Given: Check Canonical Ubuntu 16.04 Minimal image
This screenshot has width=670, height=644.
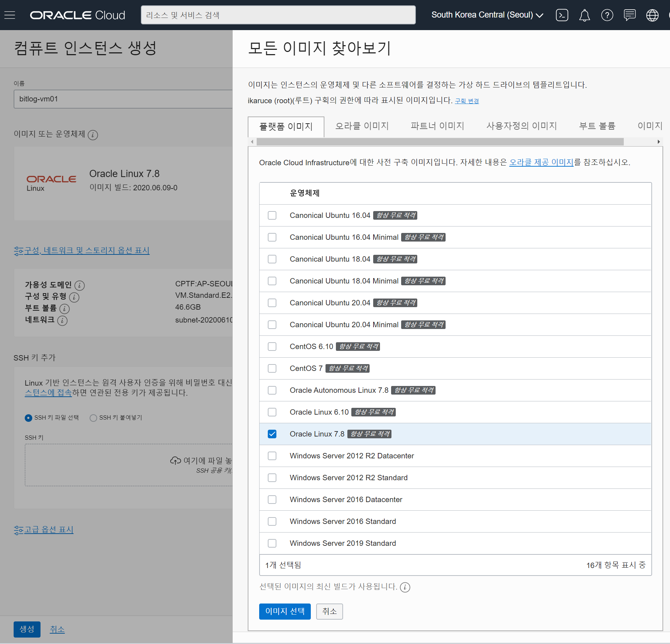Looking at the screenshot, I should [272, 237].
